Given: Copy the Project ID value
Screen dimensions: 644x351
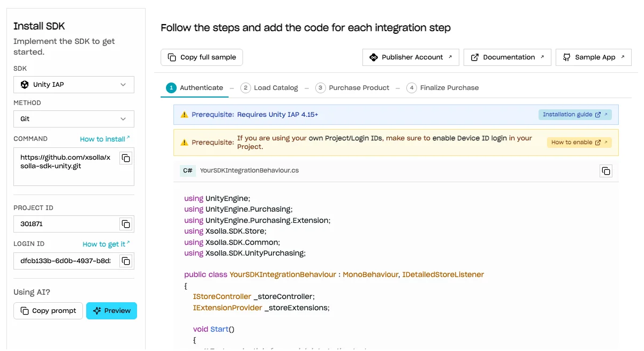Looking at the screenshot, I should coord(125,224).
